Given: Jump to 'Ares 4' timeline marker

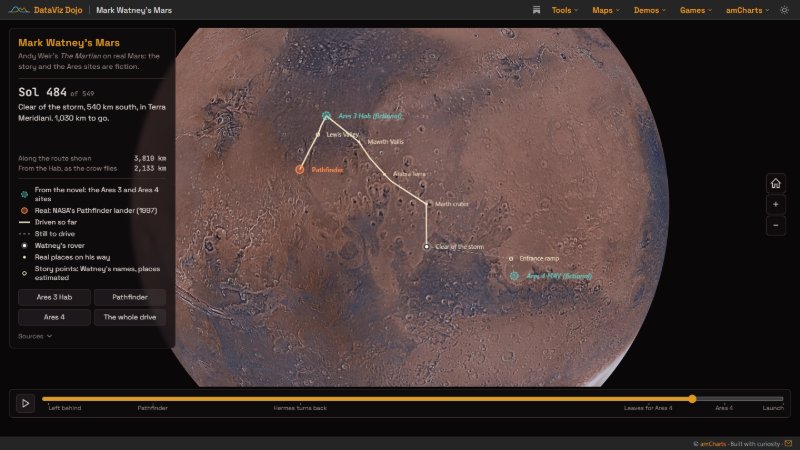Looking at the screenshot, I should pyautogui.click(x=724, y=408).
